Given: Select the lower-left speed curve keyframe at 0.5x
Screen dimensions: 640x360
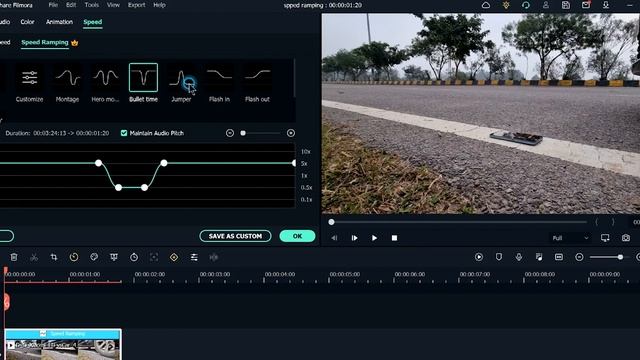Looking at the screenshot, I should (118, 188).
